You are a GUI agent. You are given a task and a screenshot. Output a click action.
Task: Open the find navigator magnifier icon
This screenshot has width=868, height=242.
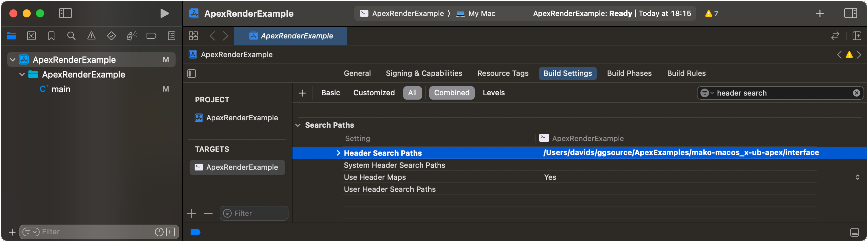[71, 36]
